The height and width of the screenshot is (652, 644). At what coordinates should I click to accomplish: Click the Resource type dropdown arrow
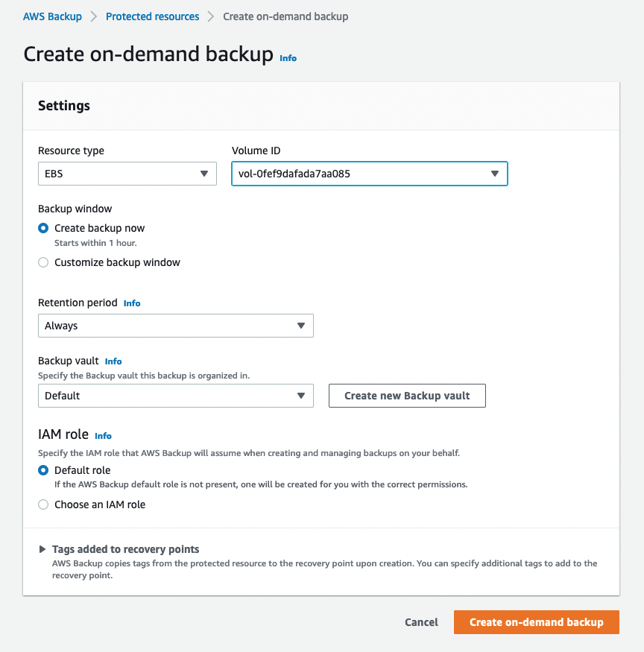click(203, 174)
